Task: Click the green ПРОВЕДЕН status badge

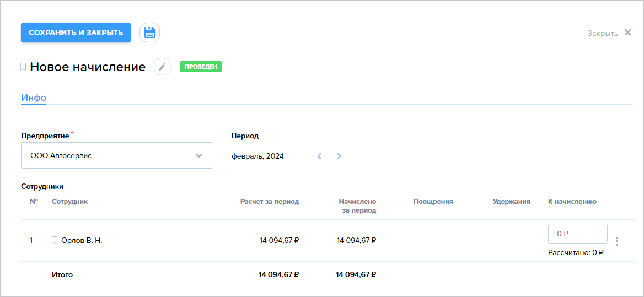Action: 201,67
